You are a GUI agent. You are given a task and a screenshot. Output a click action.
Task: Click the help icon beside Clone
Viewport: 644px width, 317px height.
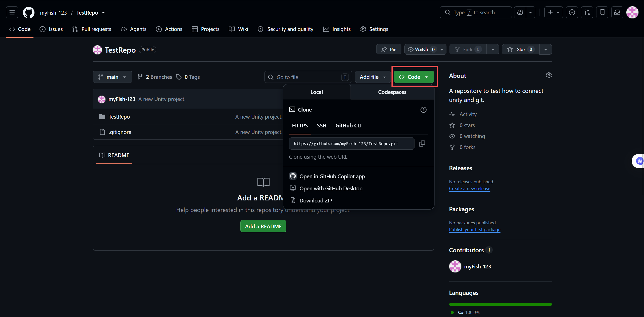coord(423,110)
